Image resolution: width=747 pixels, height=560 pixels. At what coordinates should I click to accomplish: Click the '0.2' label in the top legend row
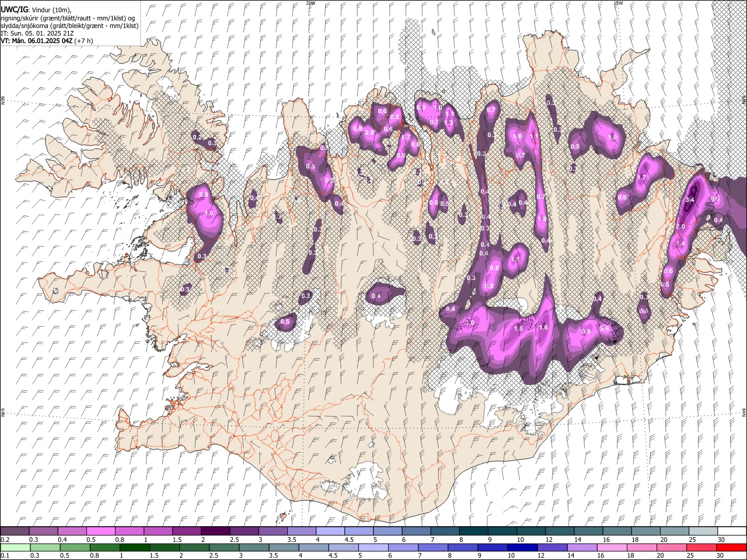pos(5,540)
